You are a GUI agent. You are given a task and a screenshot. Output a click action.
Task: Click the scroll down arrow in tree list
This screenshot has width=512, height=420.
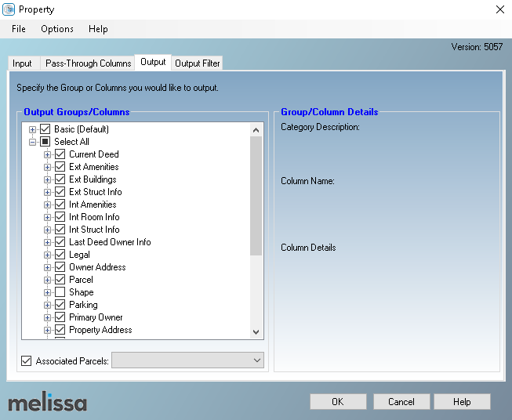(256, 332)
